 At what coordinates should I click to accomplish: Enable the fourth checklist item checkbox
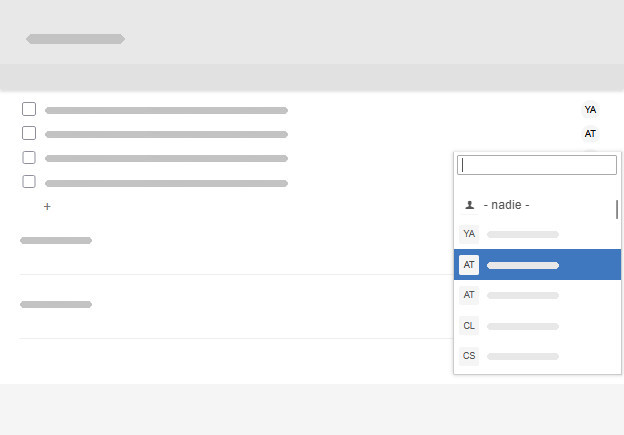pos(29,182)
